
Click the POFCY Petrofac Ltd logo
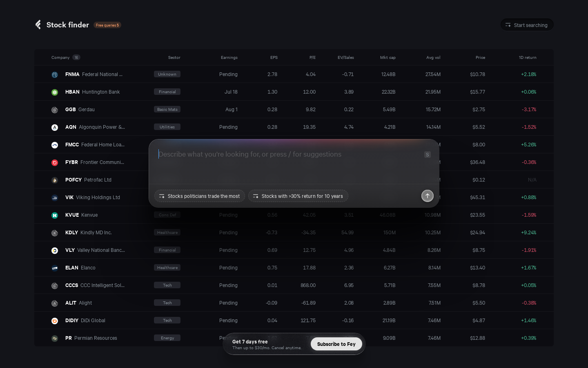[x=55, y=180]
